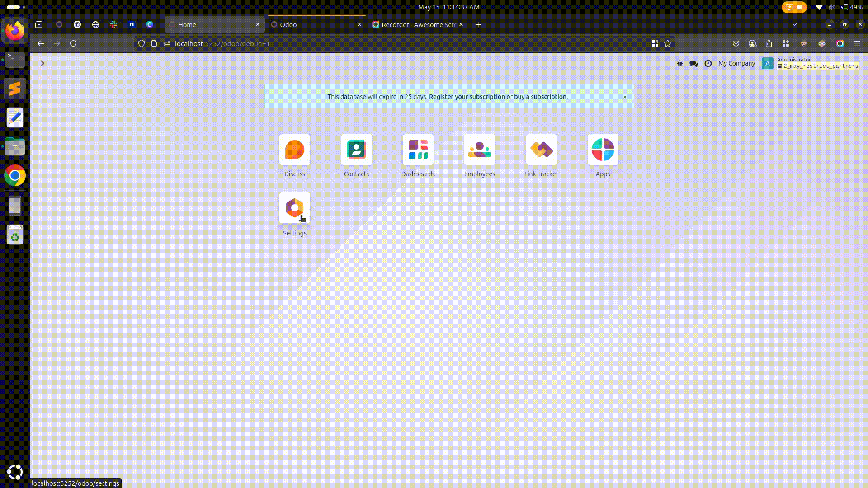Open the conversations chat icon
Image resolution: width=868 pixels, height=488 pixels.
tap(693, 63)
